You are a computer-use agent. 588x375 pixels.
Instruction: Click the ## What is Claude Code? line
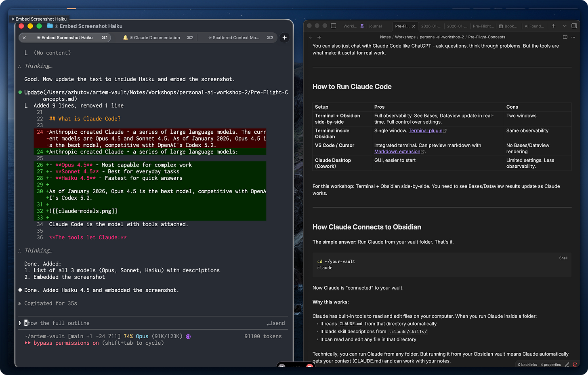[85, 119]
